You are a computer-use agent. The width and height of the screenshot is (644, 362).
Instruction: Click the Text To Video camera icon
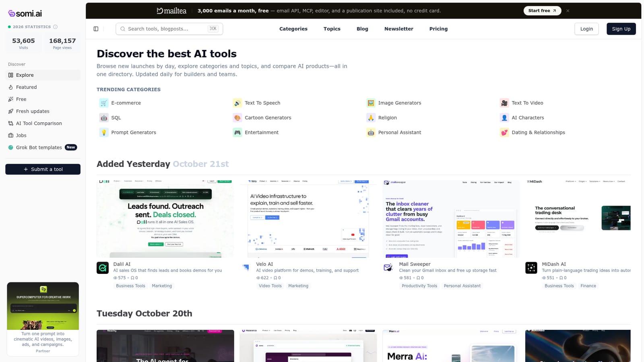coord(504,103)
